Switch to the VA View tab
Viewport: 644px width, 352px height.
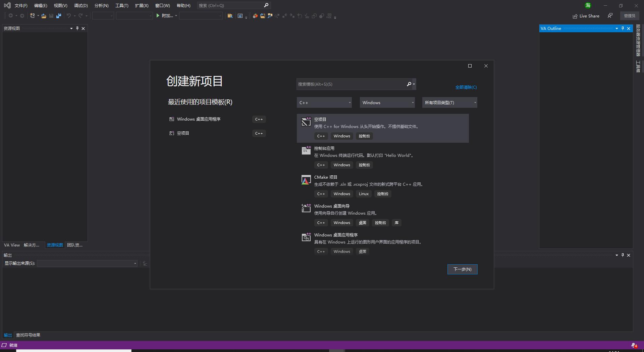(12, 245)
